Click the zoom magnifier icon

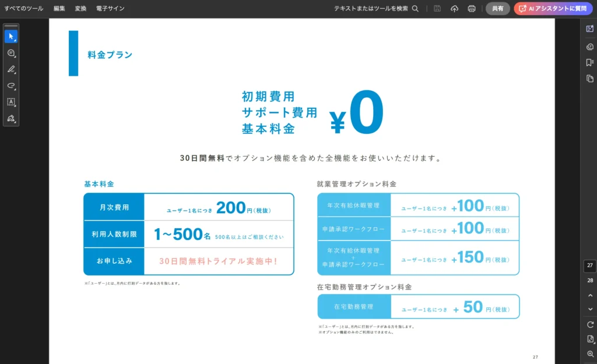pyautogui.click(x=590, y=354)
